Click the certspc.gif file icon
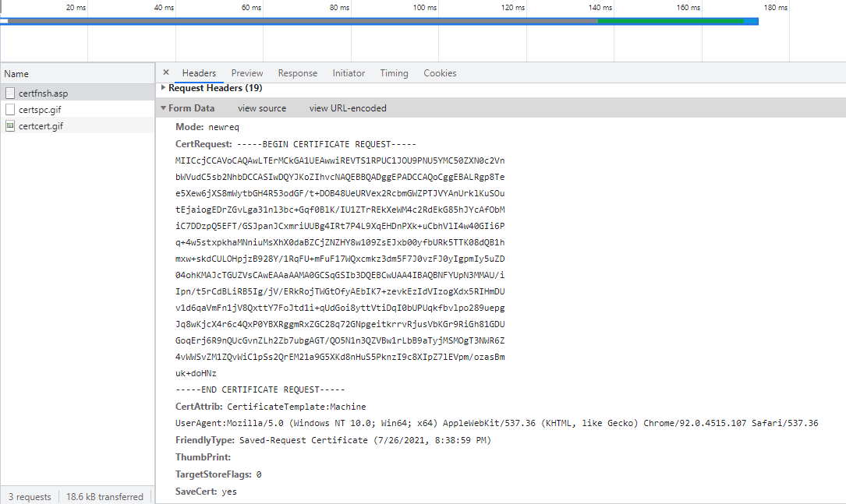846x504 pixels. [10, 110]
